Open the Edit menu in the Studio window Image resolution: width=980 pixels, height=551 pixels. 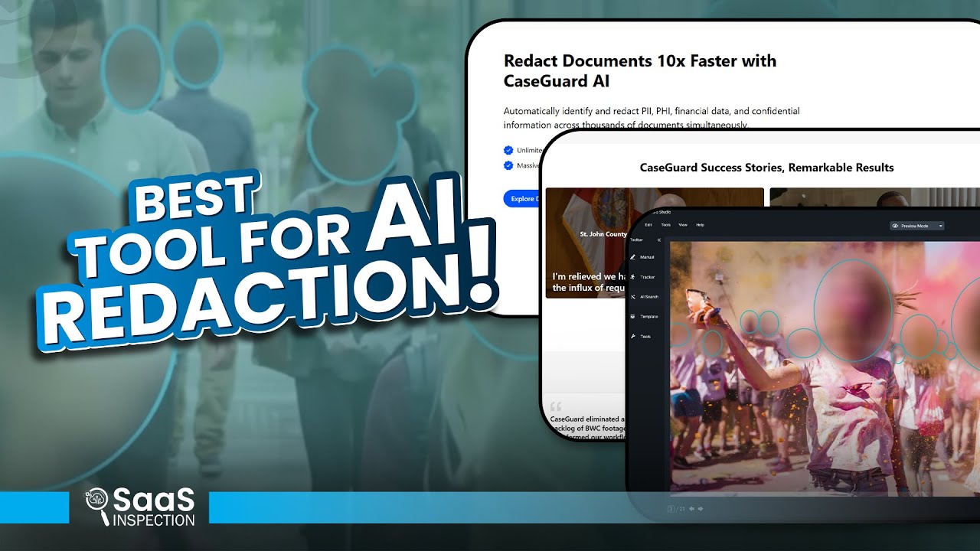click(648, 225)
